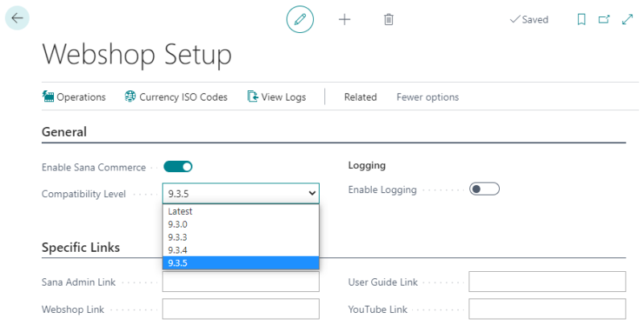Click the pencil edit icon
The image size is (644, 325).
[x=299, y=19]
